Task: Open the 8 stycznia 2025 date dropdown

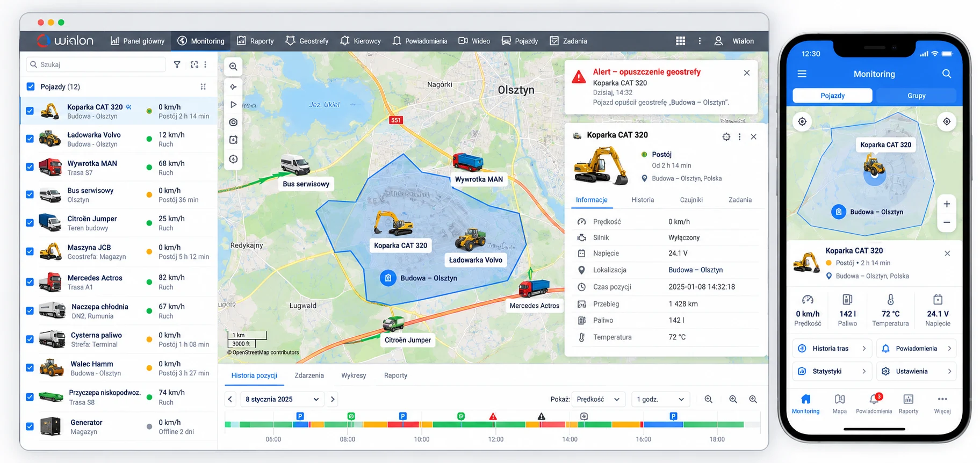Action: click(x=282, y=399)
